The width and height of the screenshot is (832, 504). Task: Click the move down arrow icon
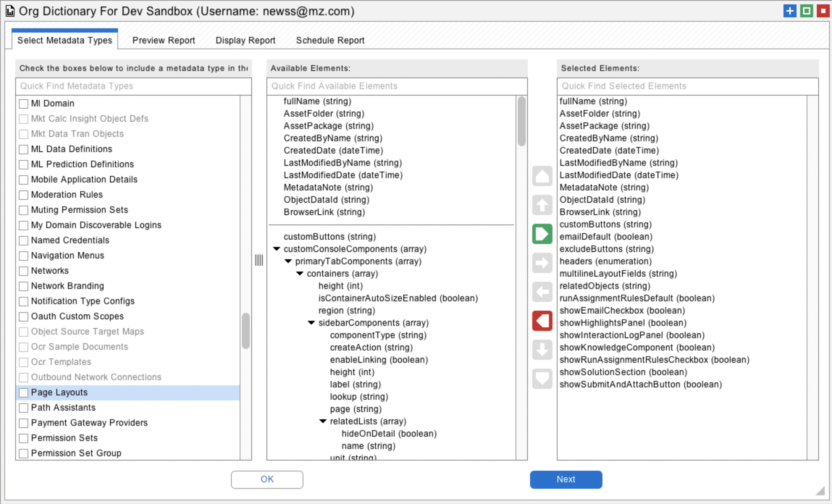[542, 350]
